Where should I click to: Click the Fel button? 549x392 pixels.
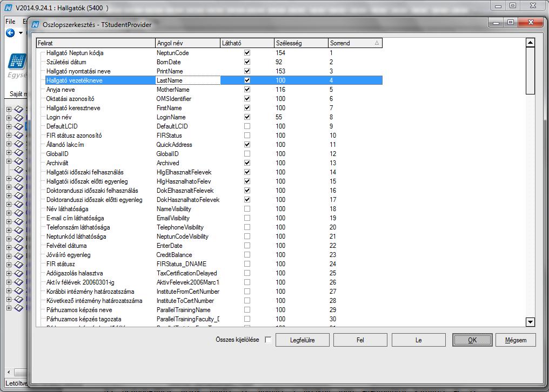[x=360, y=340]
